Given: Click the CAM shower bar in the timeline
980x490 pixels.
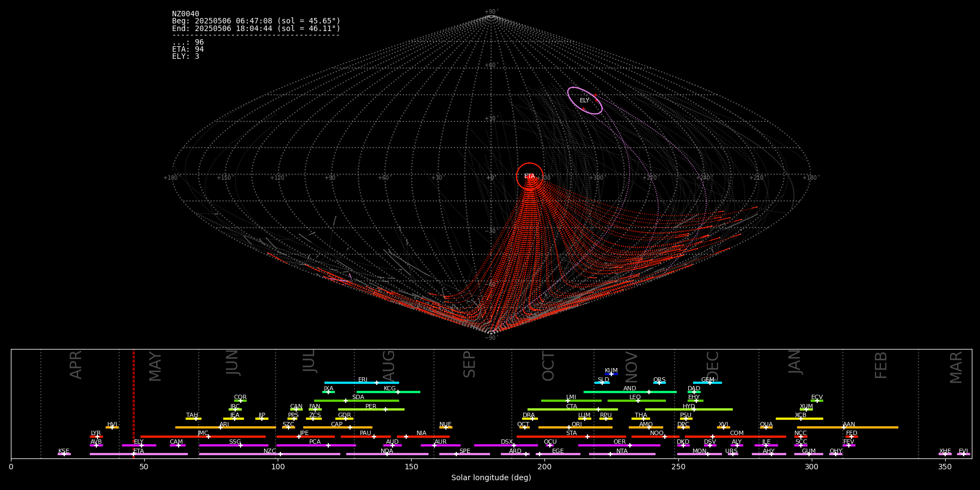Looking at the screenshot, I should [x=177, y=445].
